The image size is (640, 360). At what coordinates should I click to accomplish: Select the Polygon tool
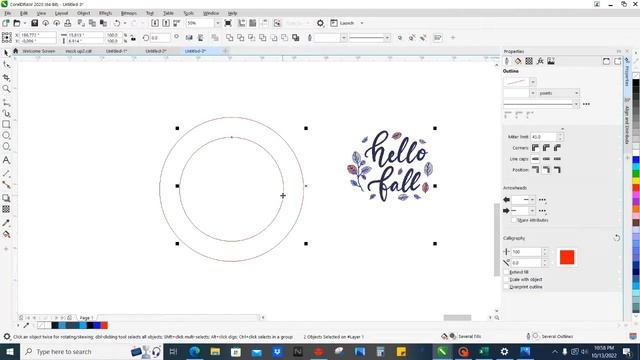point(6,147)
